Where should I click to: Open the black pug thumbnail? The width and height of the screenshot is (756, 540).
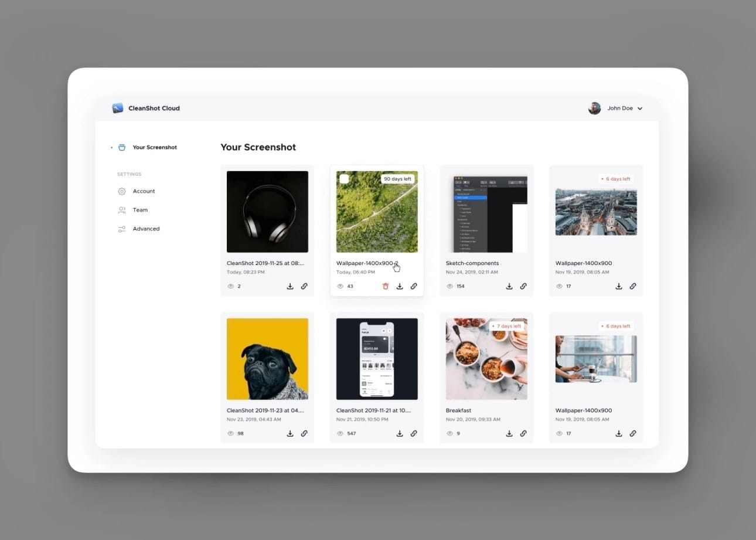[267, 359]
